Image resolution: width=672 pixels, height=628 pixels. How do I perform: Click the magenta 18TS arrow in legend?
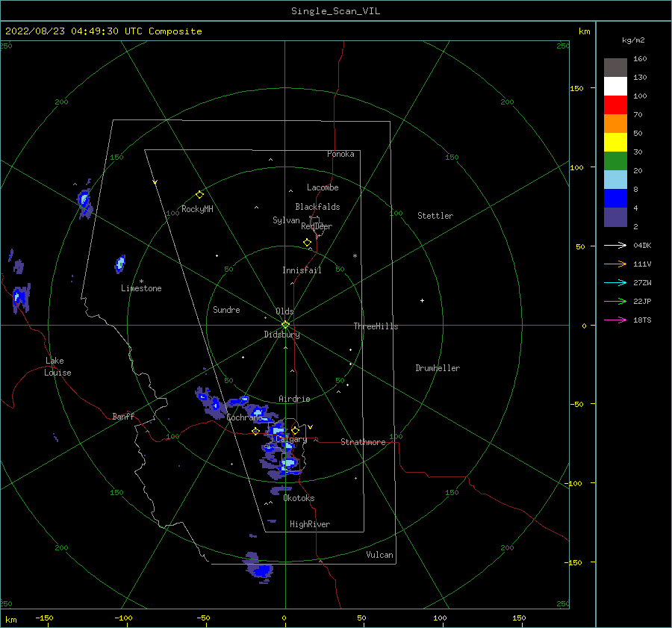[615, 320]
